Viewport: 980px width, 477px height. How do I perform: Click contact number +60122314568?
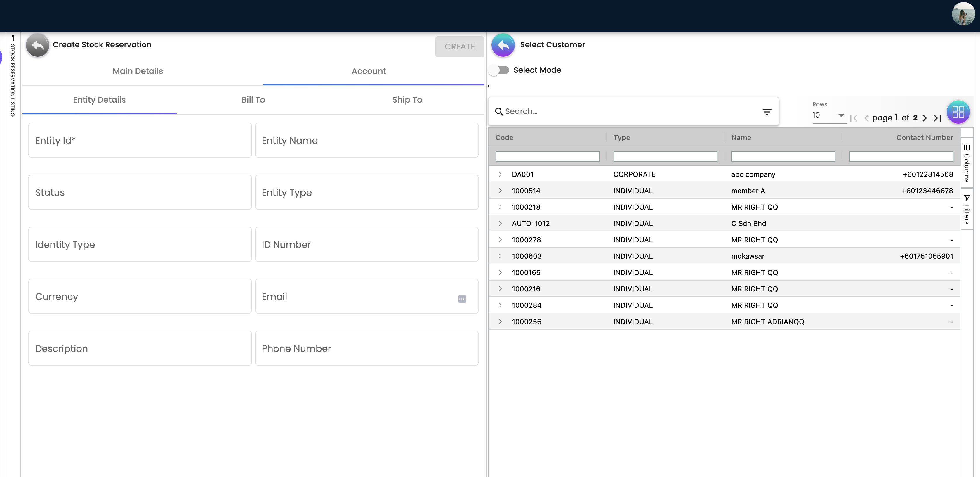point(927,174)
